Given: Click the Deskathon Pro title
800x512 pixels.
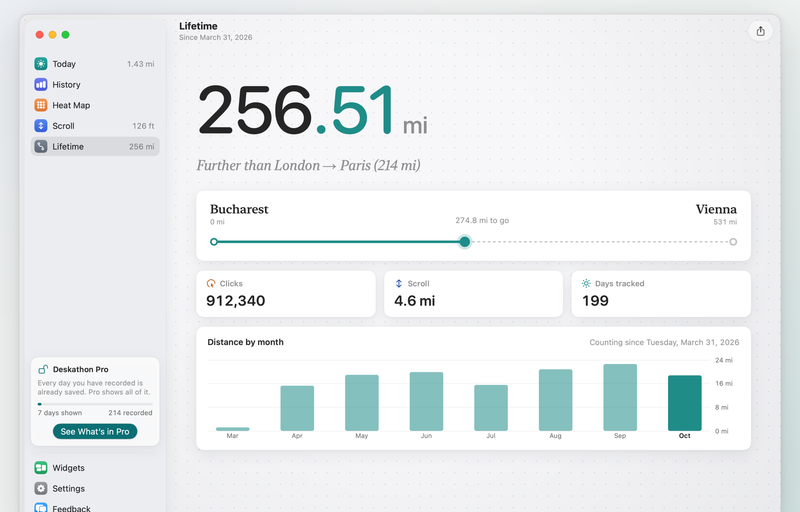Looking at the screenshot, I should click(x=81, y=369).
